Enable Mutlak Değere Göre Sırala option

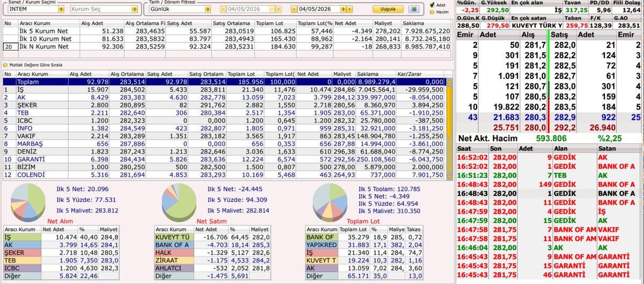coord(6,64)
